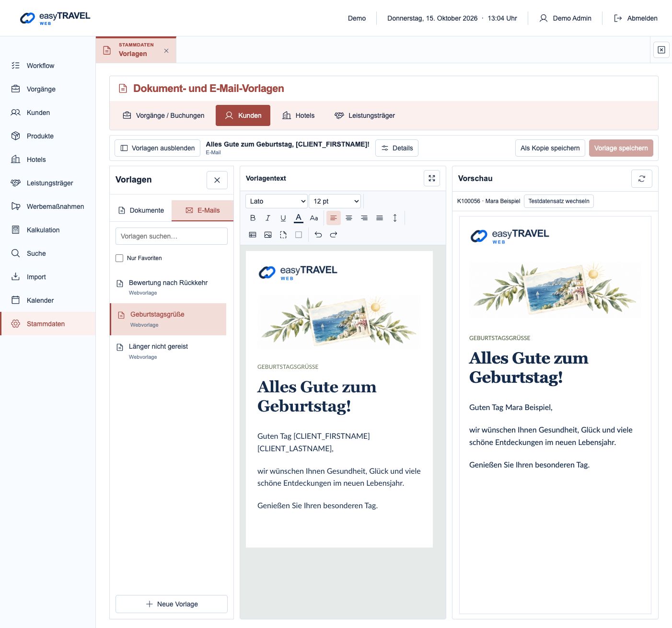672x628 pixels.
Task: Save the template with Vorlage speichern
Action: point(621,148)
